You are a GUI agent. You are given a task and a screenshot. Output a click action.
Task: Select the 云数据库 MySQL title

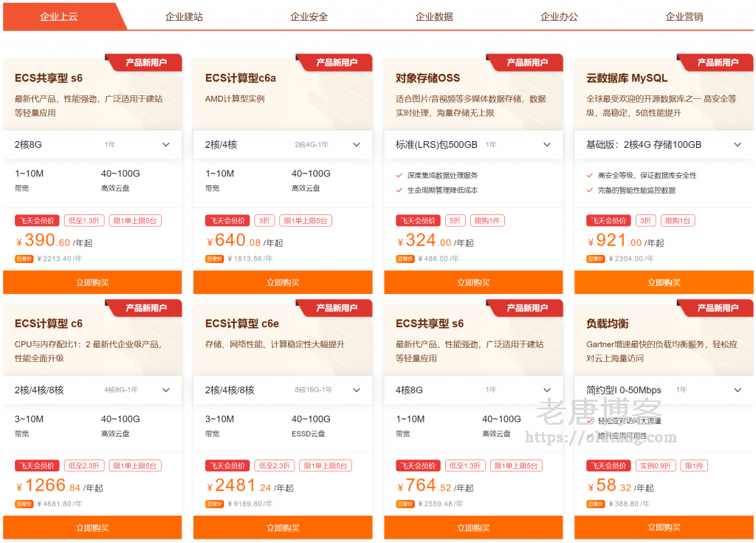(x=627, y=78)
